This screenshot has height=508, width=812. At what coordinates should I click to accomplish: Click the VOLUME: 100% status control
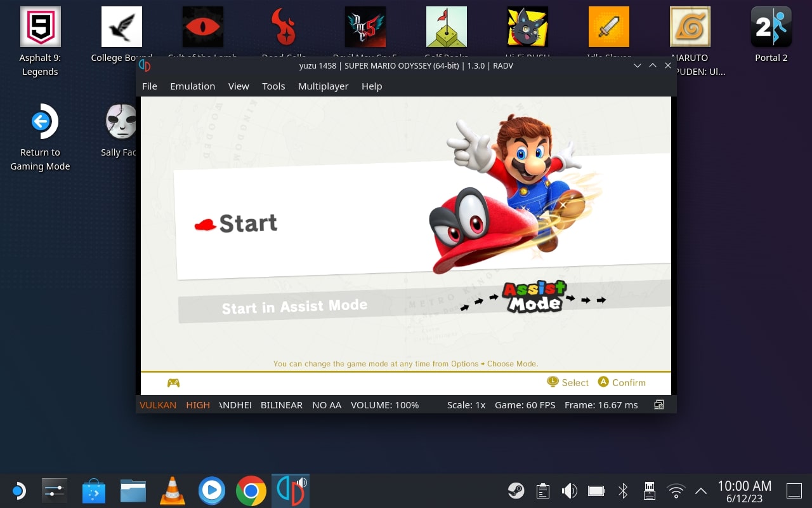point(385,405)
